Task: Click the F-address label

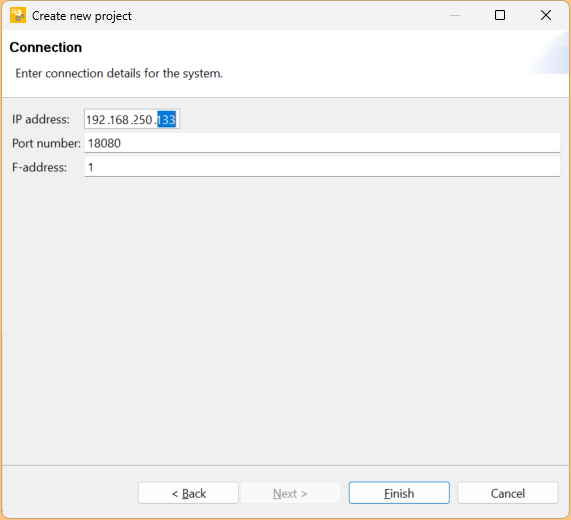Action: (39, 167)
